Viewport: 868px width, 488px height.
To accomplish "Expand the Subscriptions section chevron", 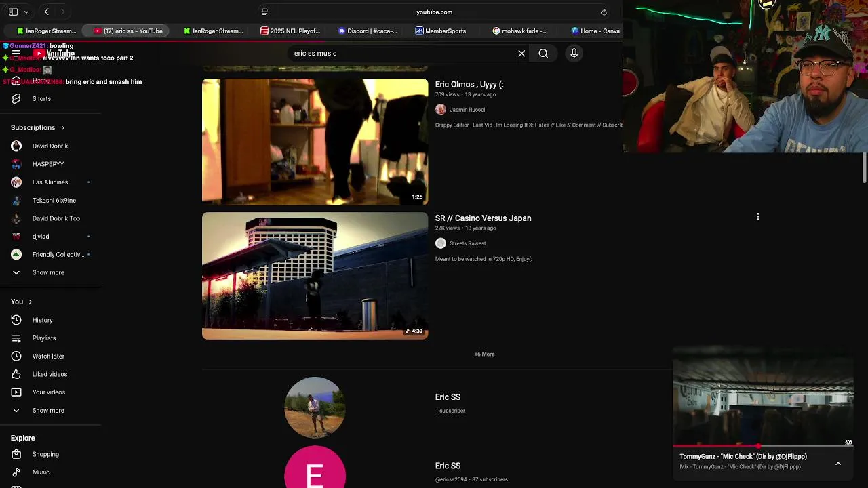I will point(63,127).
